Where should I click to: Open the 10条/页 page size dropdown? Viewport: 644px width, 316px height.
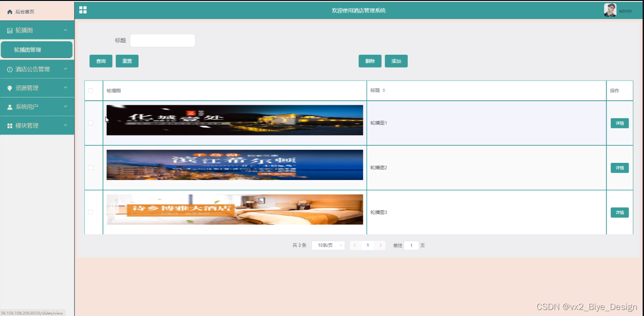pyautogui.click(x=328, y=245)
